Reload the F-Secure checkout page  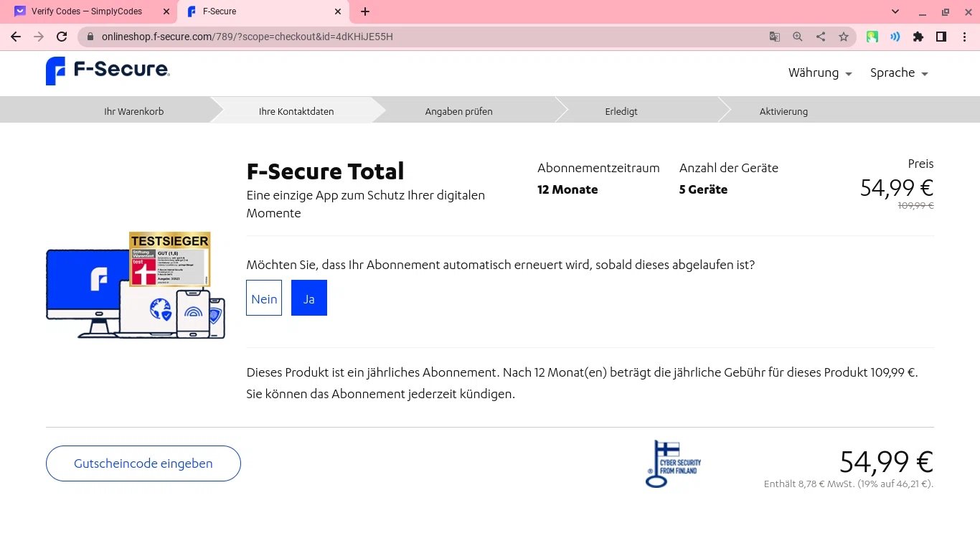[x=62, y=37]
